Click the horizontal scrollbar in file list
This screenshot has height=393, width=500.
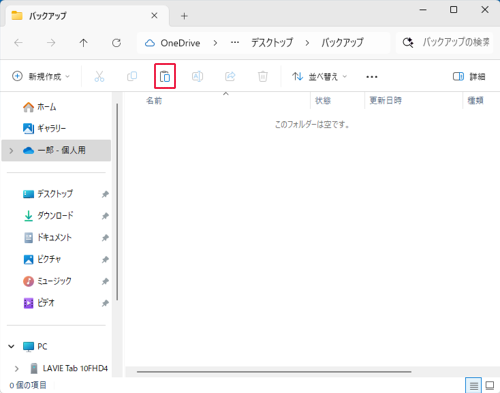274,371
